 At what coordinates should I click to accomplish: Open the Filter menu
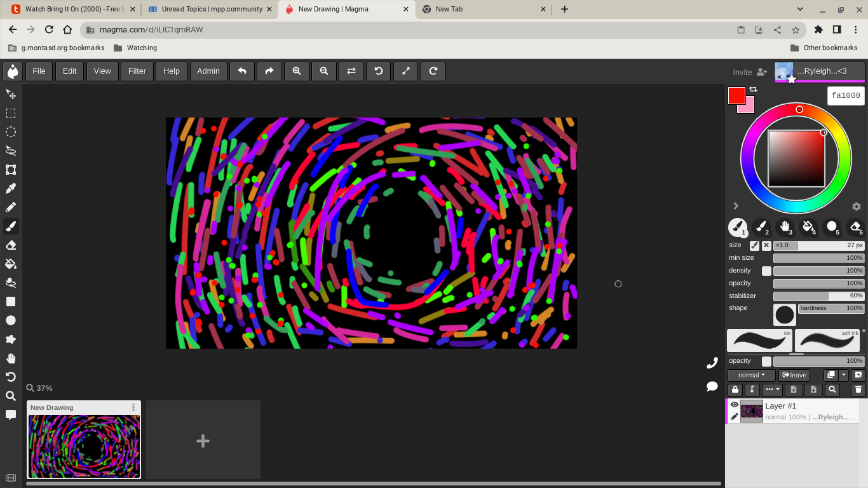[x=137, y=71]
